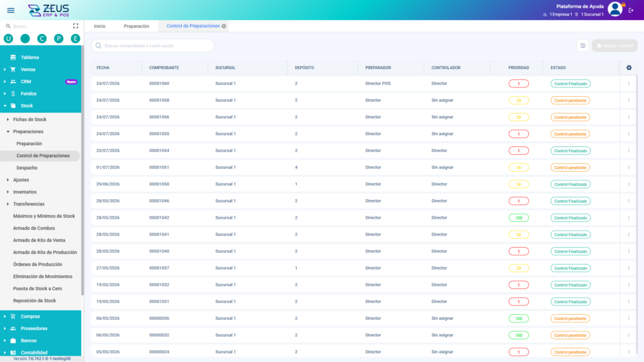
Task: Click the Bancos icon in sidebar
Action: tap(13, 341)
